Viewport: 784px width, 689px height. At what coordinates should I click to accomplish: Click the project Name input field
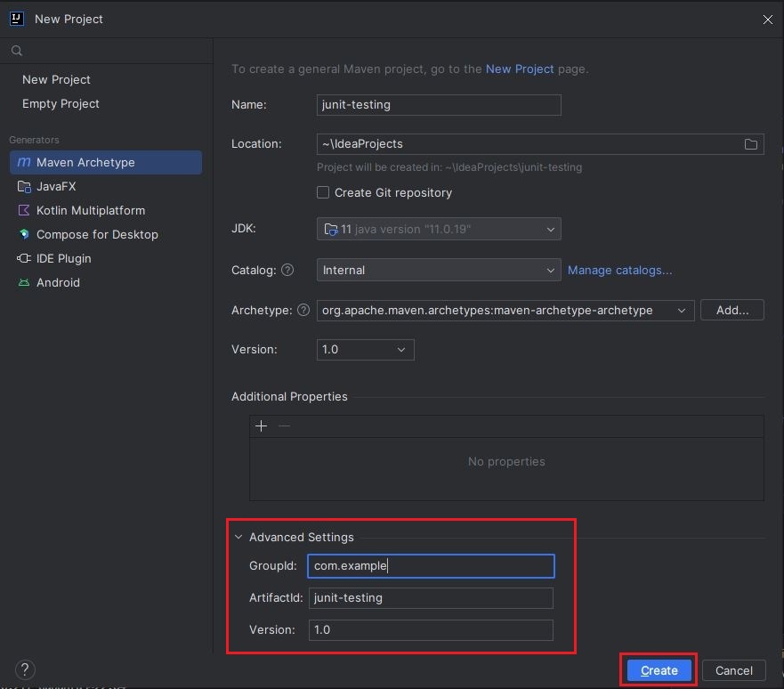(x=439, y=105)
